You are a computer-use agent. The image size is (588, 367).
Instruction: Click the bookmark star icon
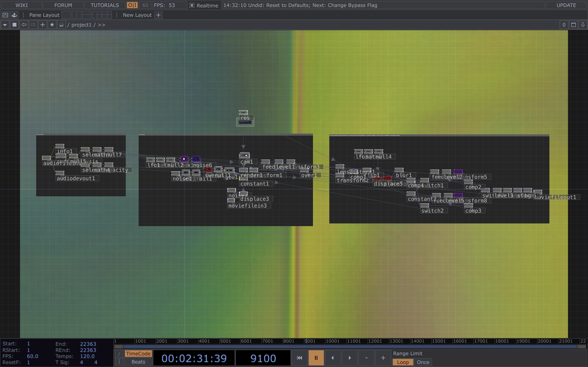(x=52, y=25)
